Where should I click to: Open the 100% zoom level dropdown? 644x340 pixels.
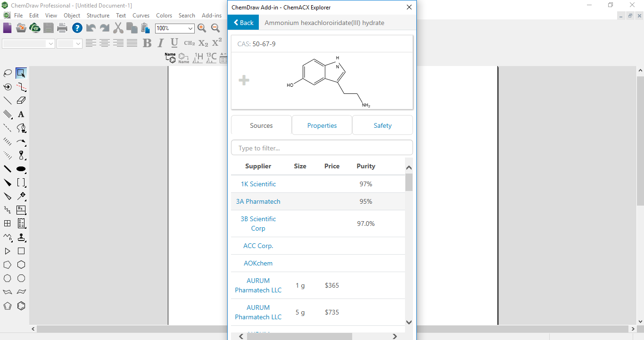click(x=190, y=29)
